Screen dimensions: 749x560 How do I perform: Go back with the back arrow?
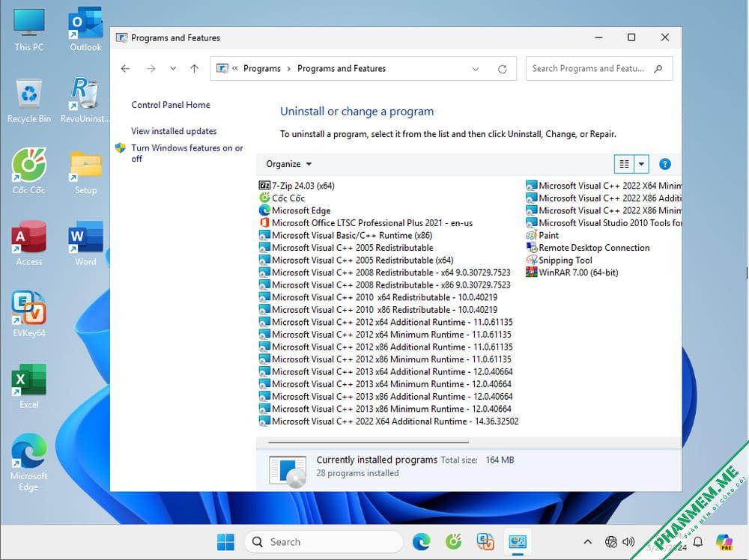pyautogui.click(x=125, y=69)
